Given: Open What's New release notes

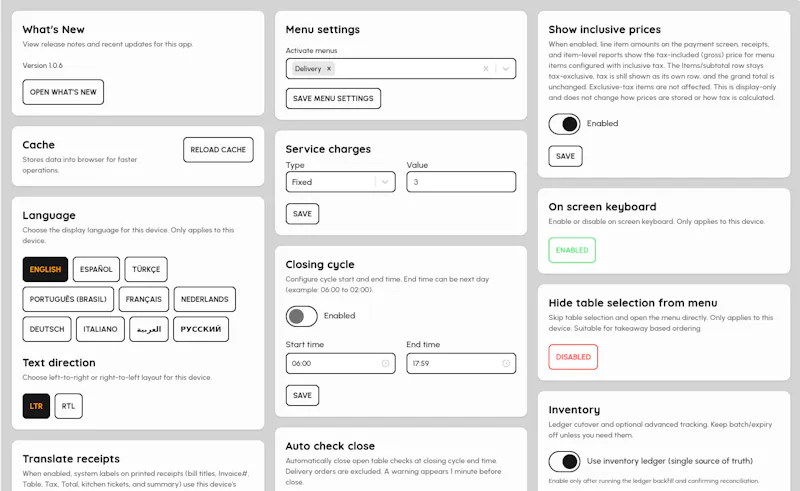Looking at the screenshot, I should pos(63,92).
